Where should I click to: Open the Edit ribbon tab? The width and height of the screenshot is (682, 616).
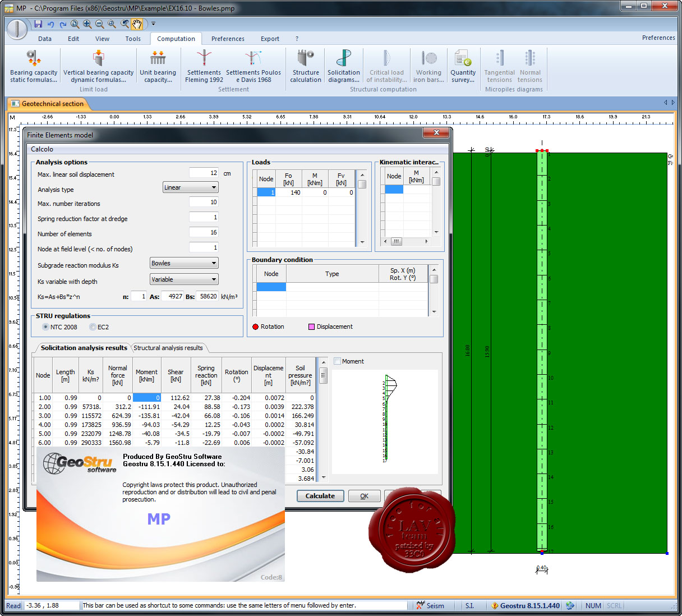click(73, 39)
